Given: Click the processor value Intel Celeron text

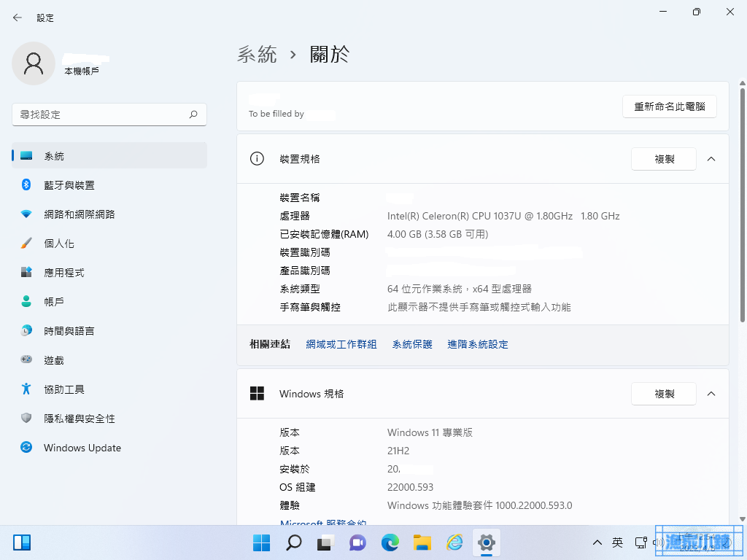Looking at the screenshot, I should tap(503, 216).
